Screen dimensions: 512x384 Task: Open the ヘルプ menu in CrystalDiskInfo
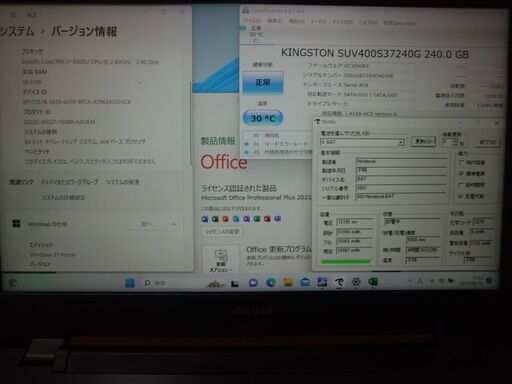click(x=368, y=22)
